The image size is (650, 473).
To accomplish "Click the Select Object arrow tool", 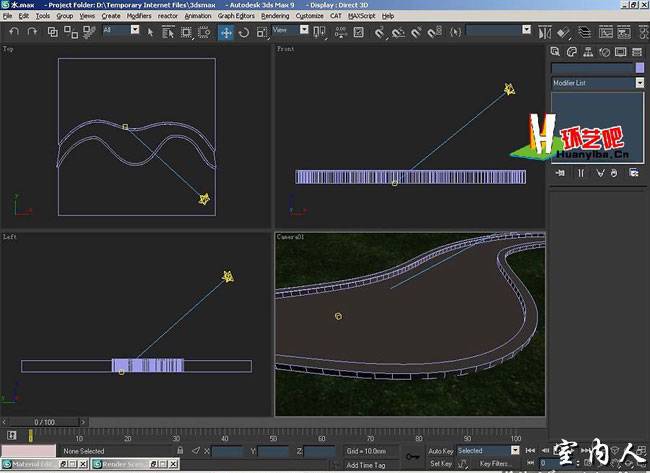I will (x=150, y=32).
